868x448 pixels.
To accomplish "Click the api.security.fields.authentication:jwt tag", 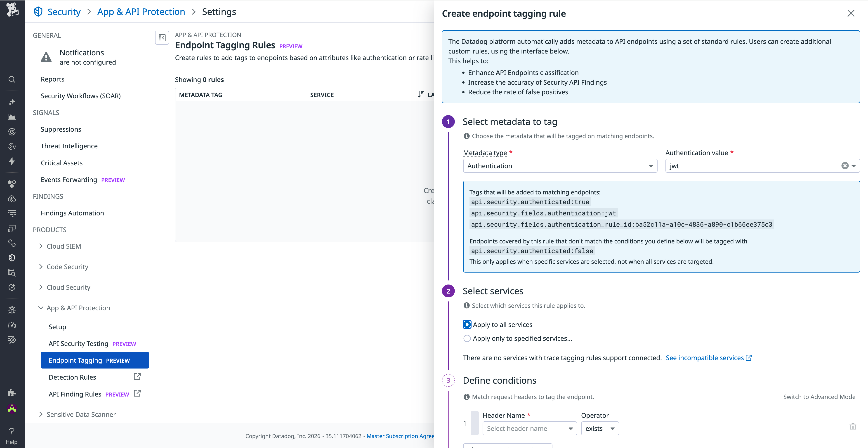I will [543, 213].
